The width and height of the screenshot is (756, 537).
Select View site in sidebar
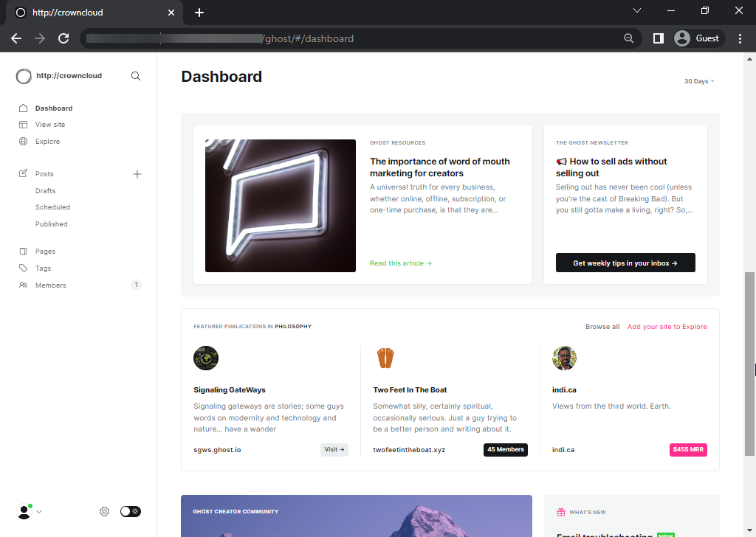click(50, 125)
